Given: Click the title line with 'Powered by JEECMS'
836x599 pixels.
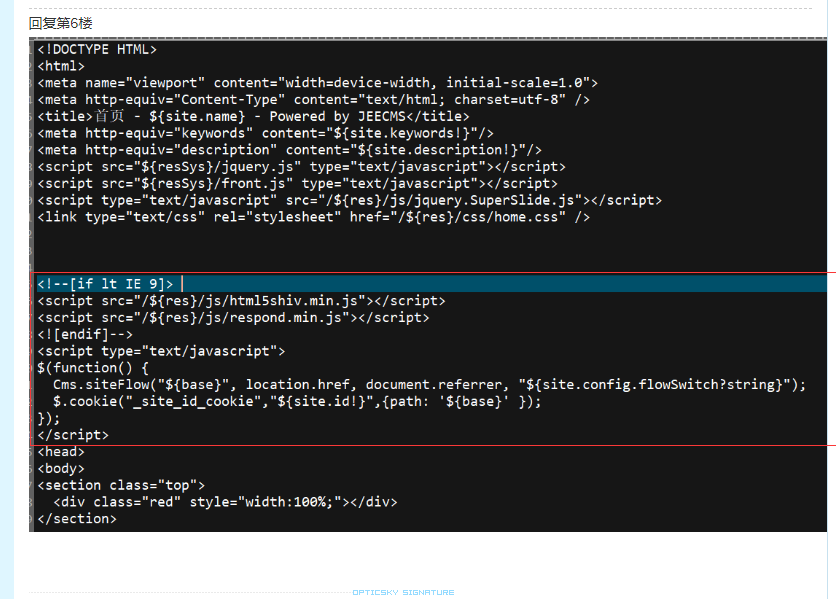Looking at the screenshot, I should click(253, 116).
